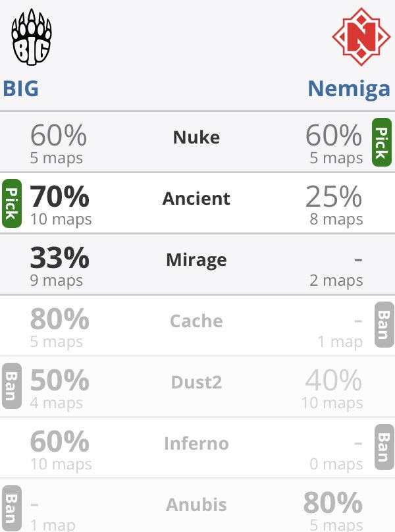Select the Dust2 map name
The height and width of the screenshot is (532, 395).
(x=196, y=383)
